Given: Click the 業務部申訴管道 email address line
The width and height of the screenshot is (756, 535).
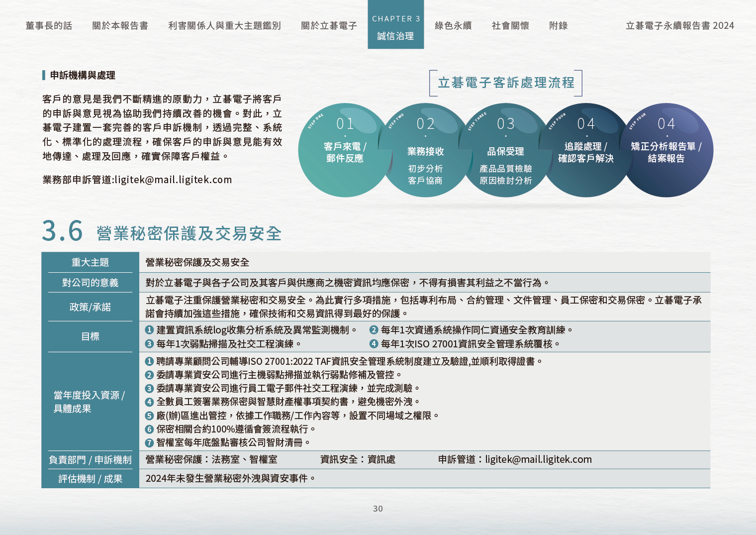Looking at the screenshot, I should tap(137, 180).
